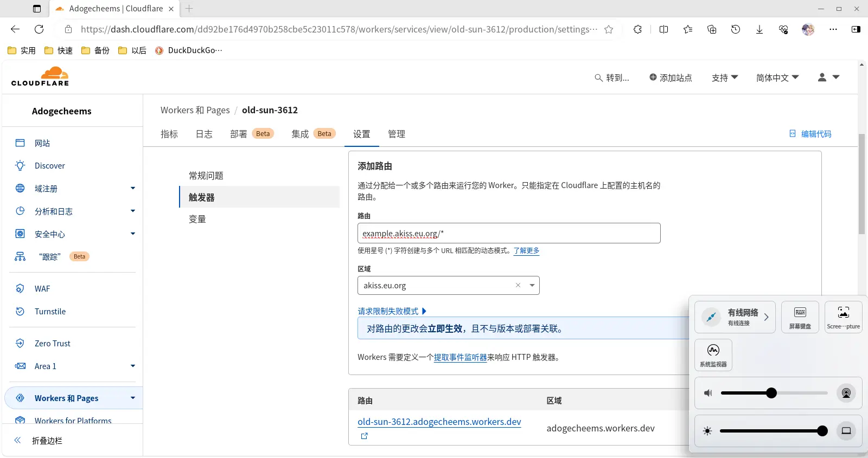Image resolution: width=868 pixels, height=458 pixels.
Task: Add page to favorites star
Action: (609, 29)
